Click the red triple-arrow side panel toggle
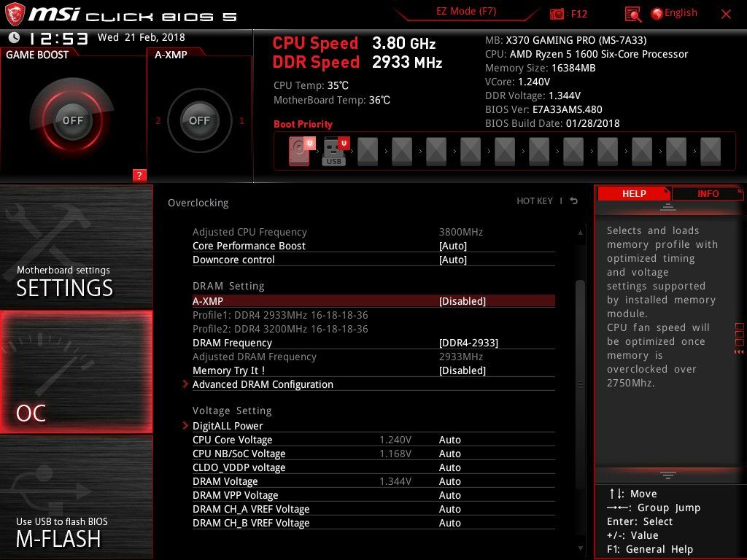 point(738,352)
